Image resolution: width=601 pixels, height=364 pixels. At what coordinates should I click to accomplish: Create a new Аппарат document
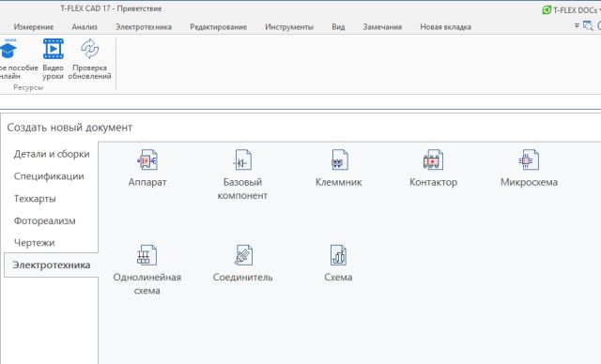pyautogui.click(x=147, y=169)
